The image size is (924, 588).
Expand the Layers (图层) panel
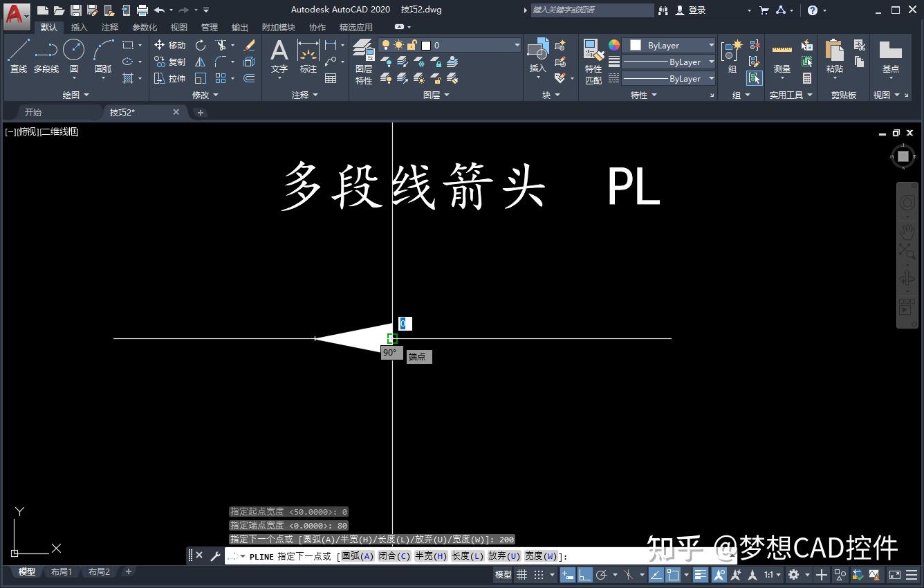pos(436,95)
